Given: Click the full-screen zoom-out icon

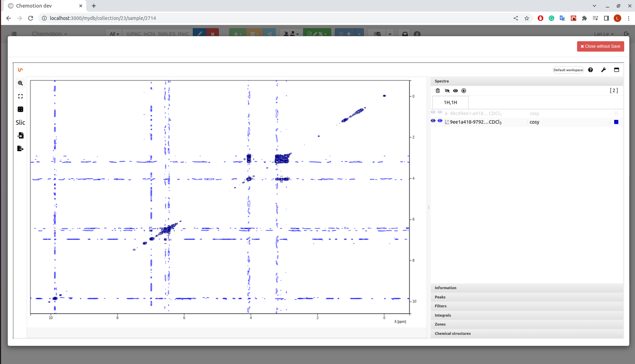Looking at the screenshot, I should click(x=20, y=96).
